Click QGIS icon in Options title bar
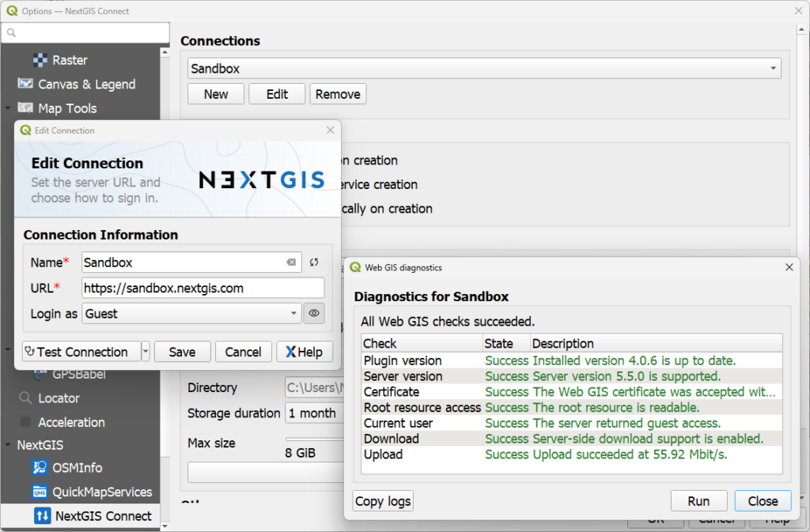Screen dimensions: 810x532 pos(12,11)
